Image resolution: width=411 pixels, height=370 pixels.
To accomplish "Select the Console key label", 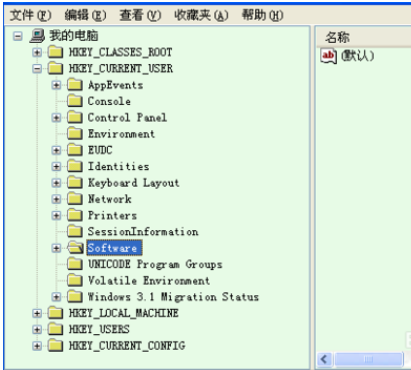I will pyautogui.click(x=109, y=101).
